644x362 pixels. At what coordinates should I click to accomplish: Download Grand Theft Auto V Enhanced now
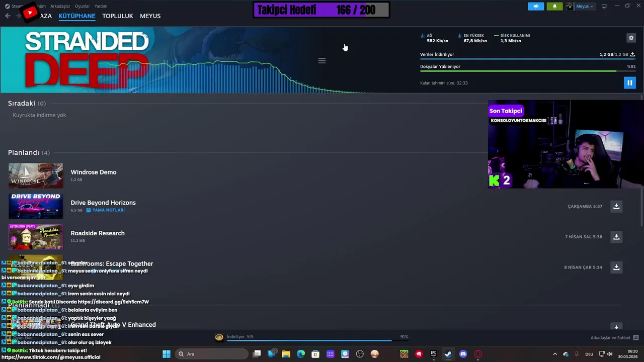pyautogui.click(x=616, y=327)
